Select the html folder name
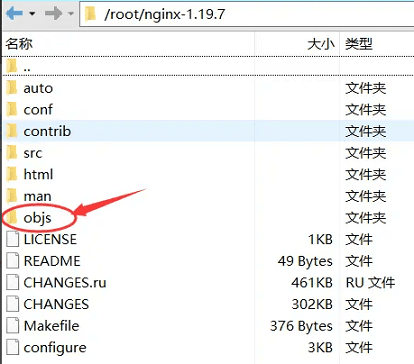 [x=38, y=174]
